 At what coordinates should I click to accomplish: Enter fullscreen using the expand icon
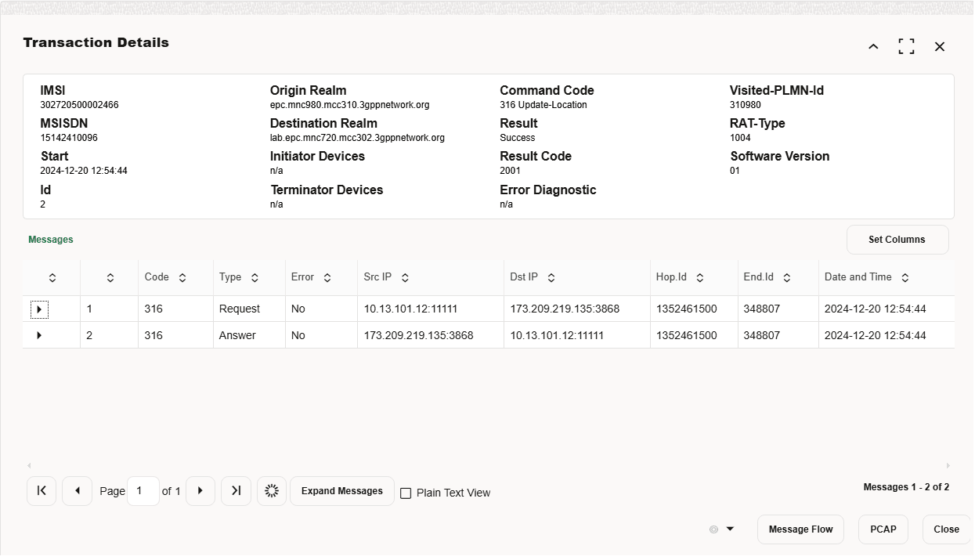(906, 46)
